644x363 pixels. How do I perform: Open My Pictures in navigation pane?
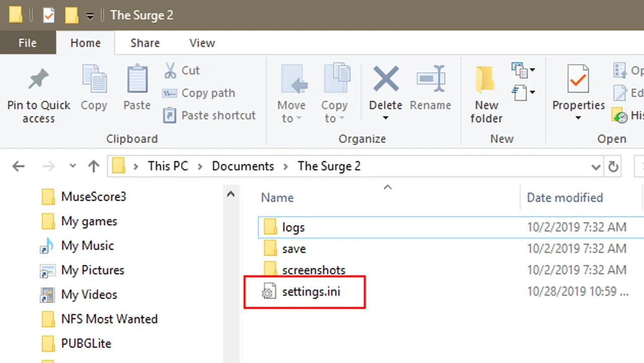tap(93, 270)
